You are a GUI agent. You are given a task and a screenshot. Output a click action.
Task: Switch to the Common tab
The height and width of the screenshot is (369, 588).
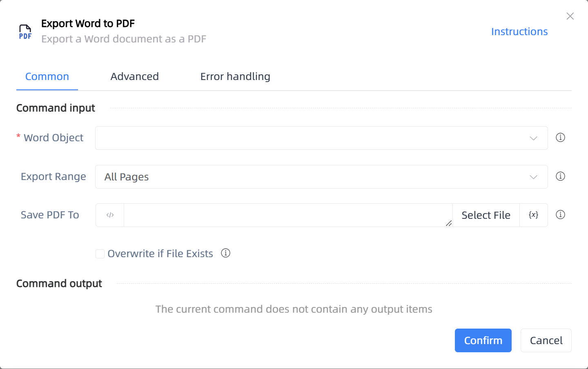47,77
